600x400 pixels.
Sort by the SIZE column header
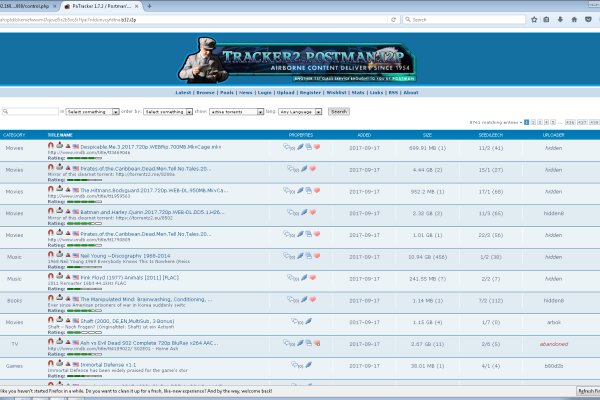[x=427, y=135]
